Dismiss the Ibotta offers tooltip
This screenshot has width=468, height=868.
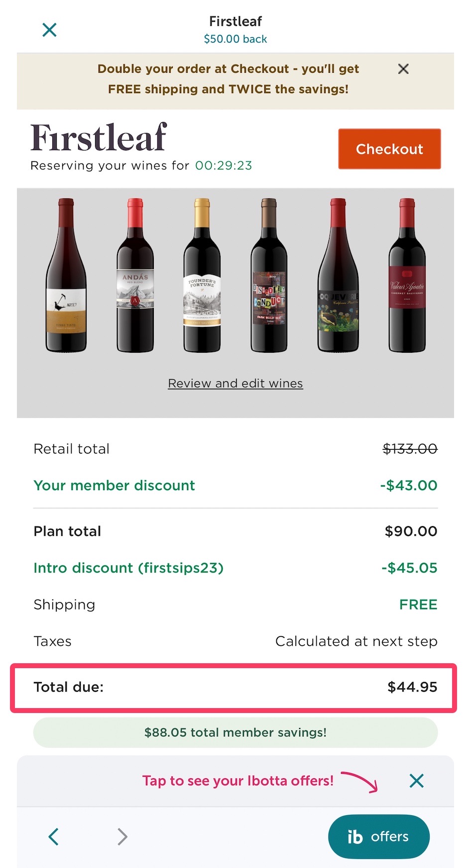click(416, 781)
